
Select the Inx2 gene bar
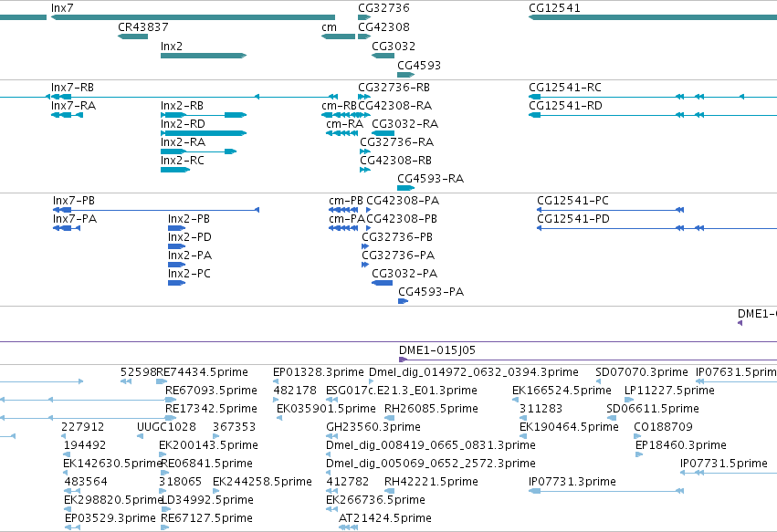(x=204, y=56)
